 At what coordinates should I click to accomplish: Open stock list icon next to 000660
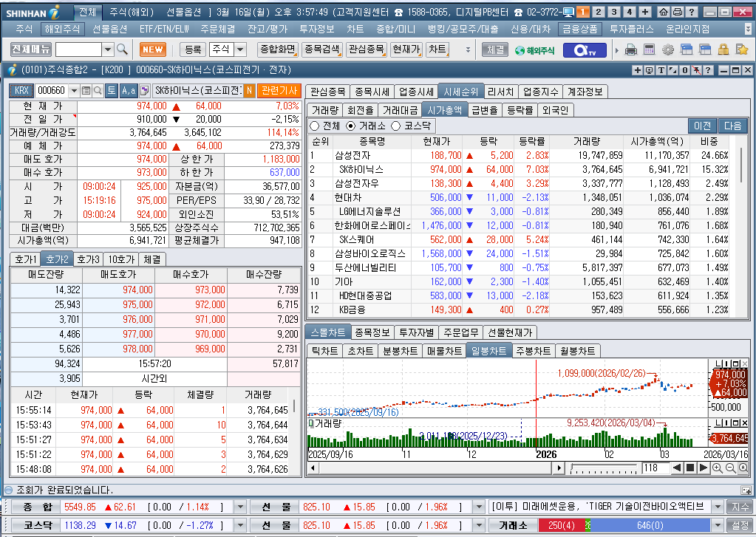(86, 91)
